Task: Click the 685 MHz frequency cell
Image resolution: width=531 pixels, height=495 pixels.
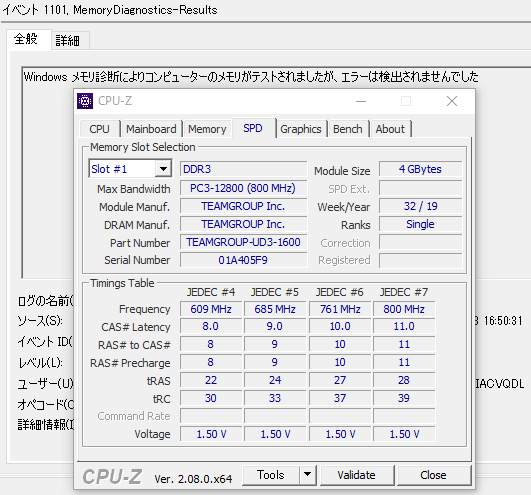Action: point(275,309)
